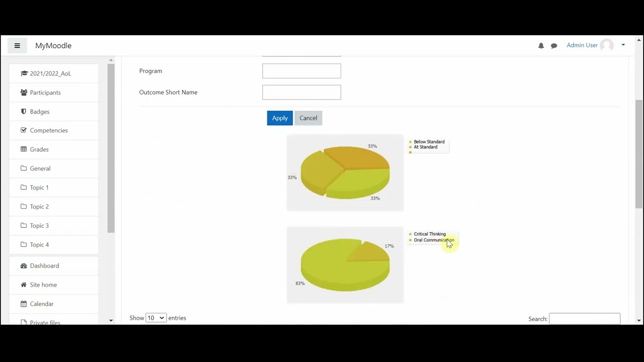Click the Grades table icon
The height and width of the screenshot is (362, 644).
(24, 149)
